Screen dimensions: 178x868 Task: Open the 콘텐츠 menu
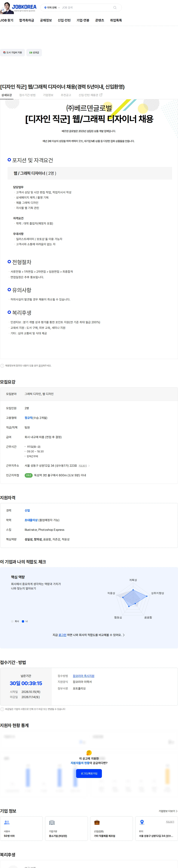100,20
